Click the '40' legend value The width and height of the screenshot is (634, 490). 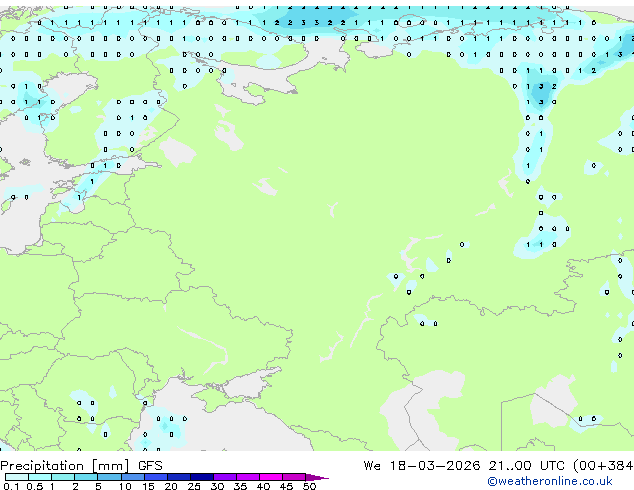263,486
